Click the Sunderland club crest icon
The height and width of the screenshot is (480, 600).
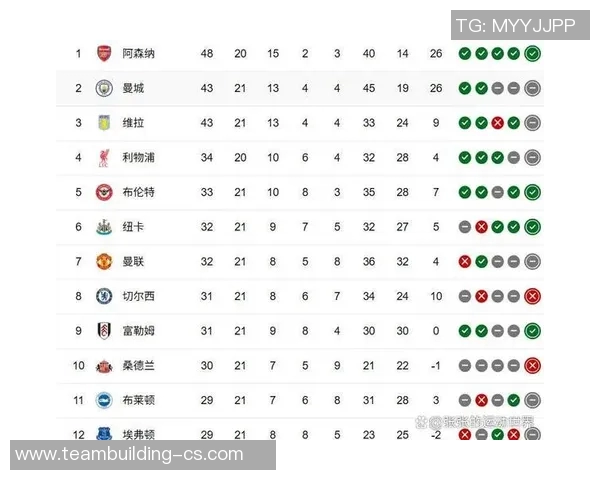coord(104,365)
